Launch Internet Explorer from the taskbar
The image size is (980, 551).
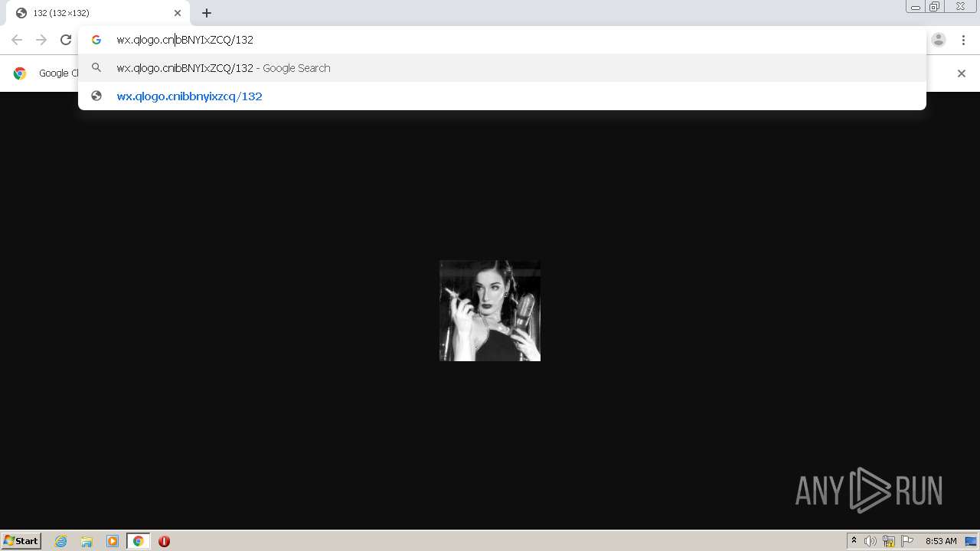(61, 541)
